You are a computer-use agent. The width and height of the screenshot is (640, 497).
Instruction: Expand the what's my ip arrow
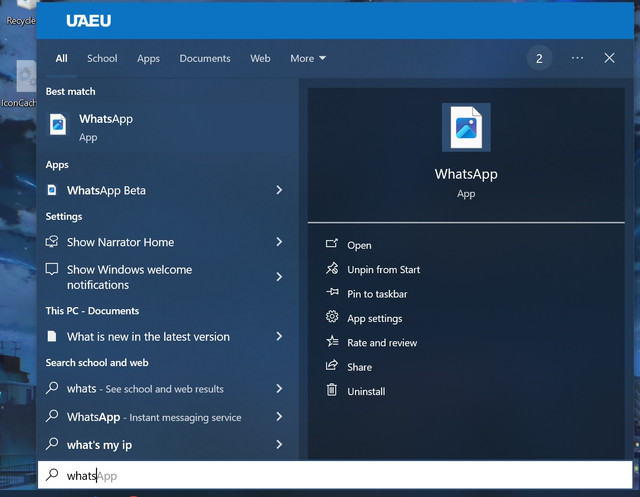click(x=279, y=444)
